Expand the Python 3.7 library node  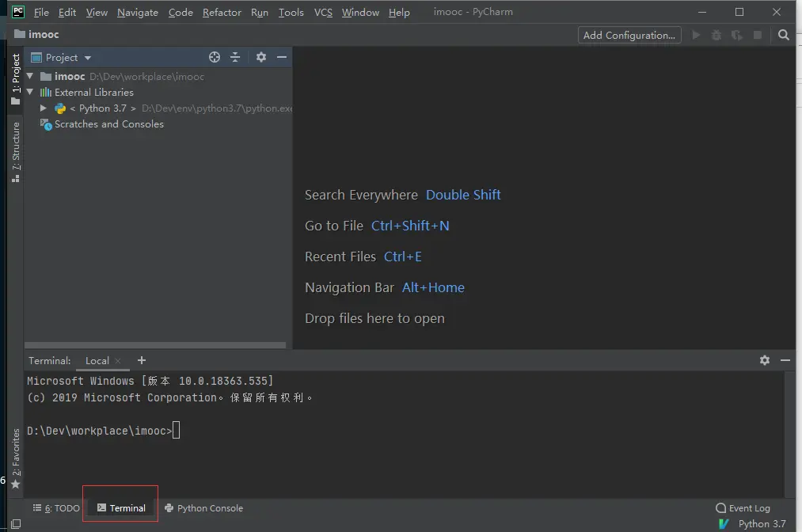click(x=44, y=108)
